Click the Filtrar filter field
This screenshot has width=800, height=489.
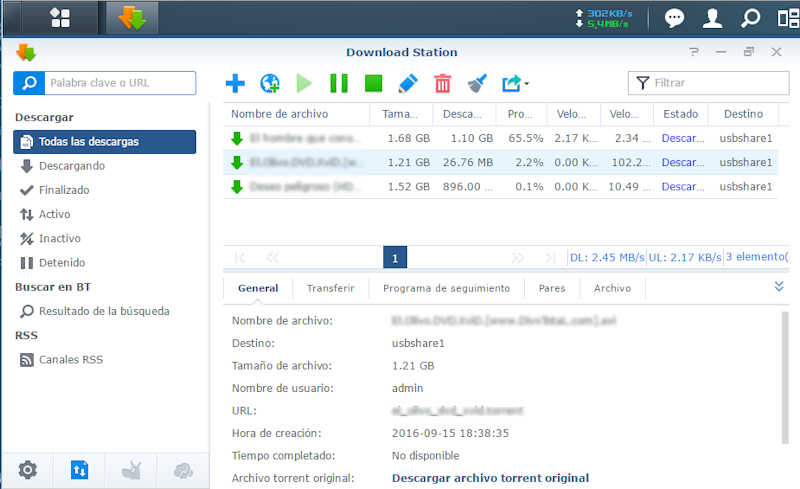pos(708,83)
